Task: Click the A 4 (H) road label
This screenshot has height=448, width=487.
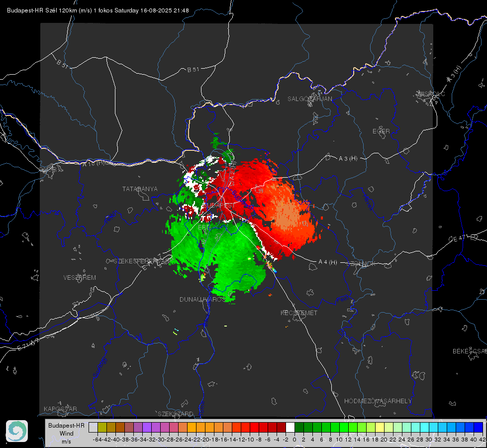Action: [328, 262]
